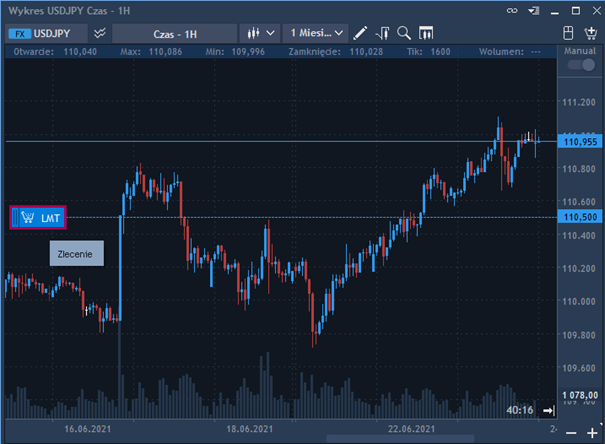Click the Zlecenie tooltip label
The height and width of the screenshot is (444, 605).
point(76,254)
